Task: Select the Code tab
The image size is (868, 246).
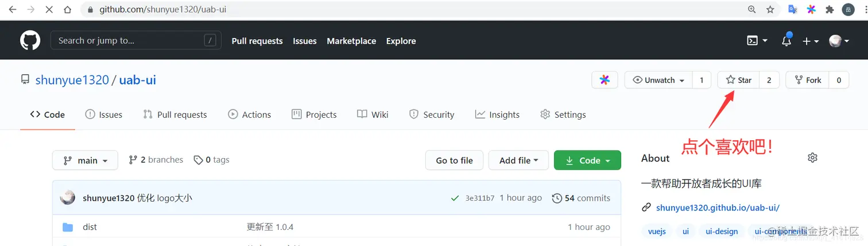Action: [48, 114]
